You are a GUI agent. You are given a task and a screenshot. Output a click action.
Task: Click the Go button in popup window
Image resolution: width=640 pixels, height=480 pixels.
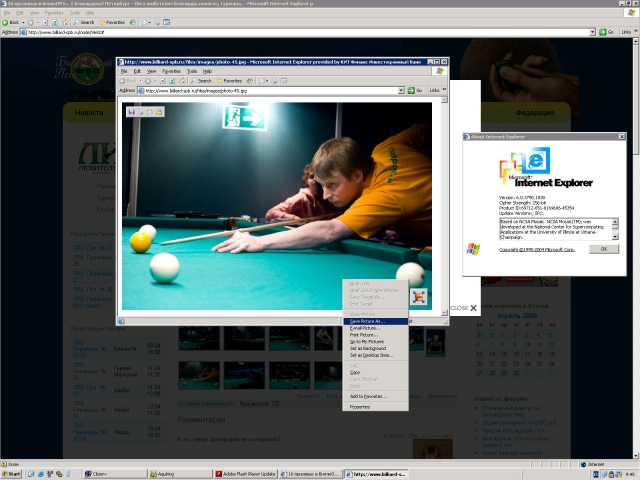pos(411,90)
